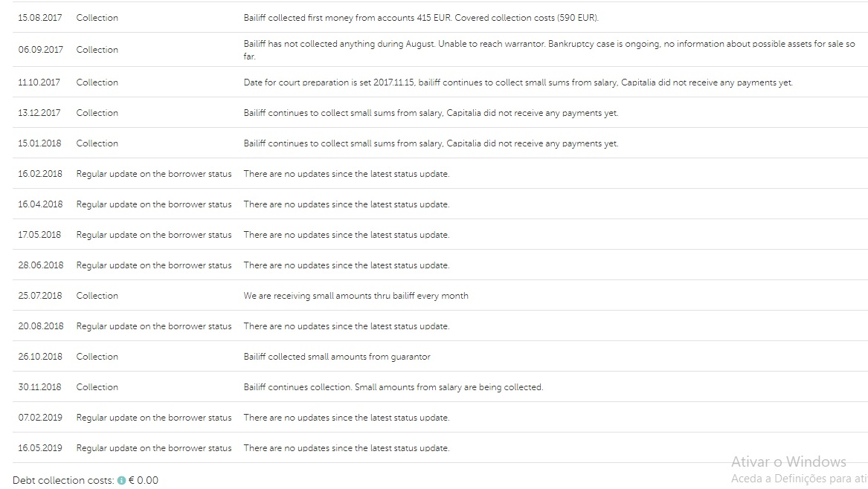Click the 13.12.2017 date cell

39,113
